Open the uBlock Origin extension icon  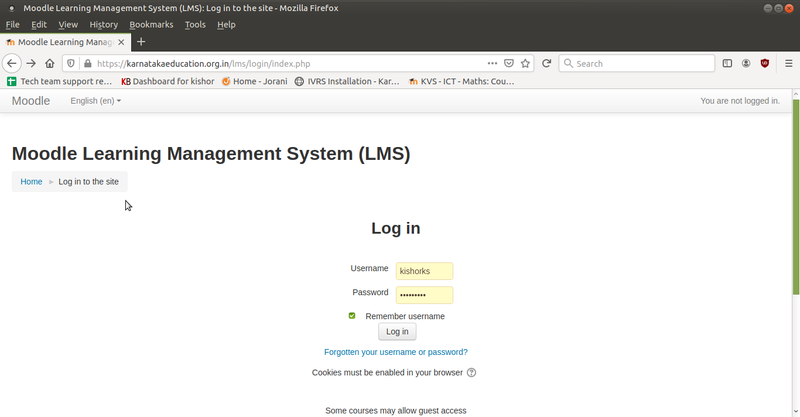click(x=764, y=63)
